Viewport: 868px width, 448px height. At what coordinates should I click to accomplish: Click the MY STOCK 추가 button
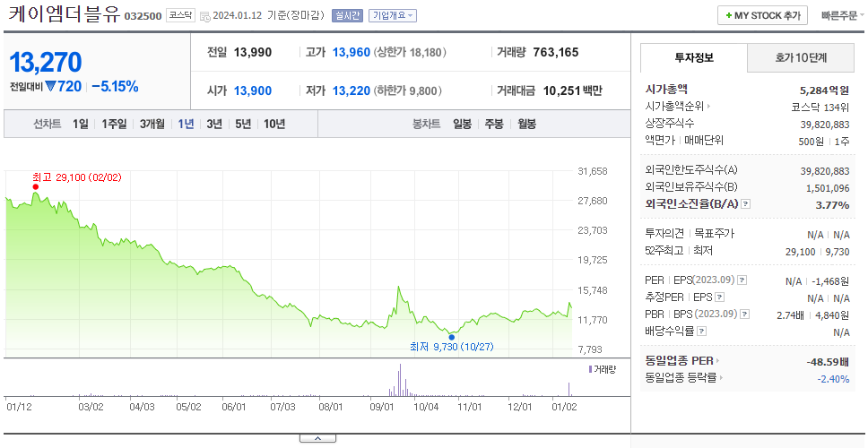(762, 15)
